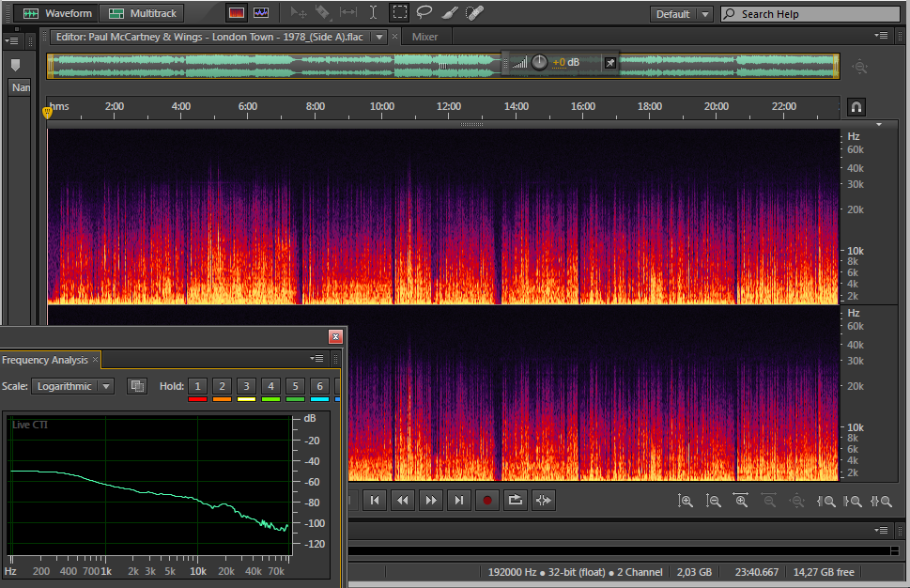Click the red Hold 1 color swatch
This screenshot has height=588, width=910.
[197, 399]
